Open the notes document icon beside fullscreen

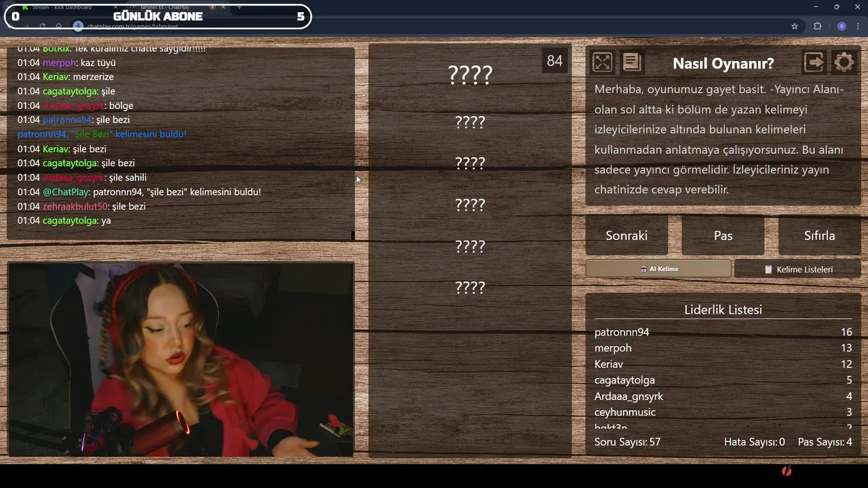coord(632,62)
